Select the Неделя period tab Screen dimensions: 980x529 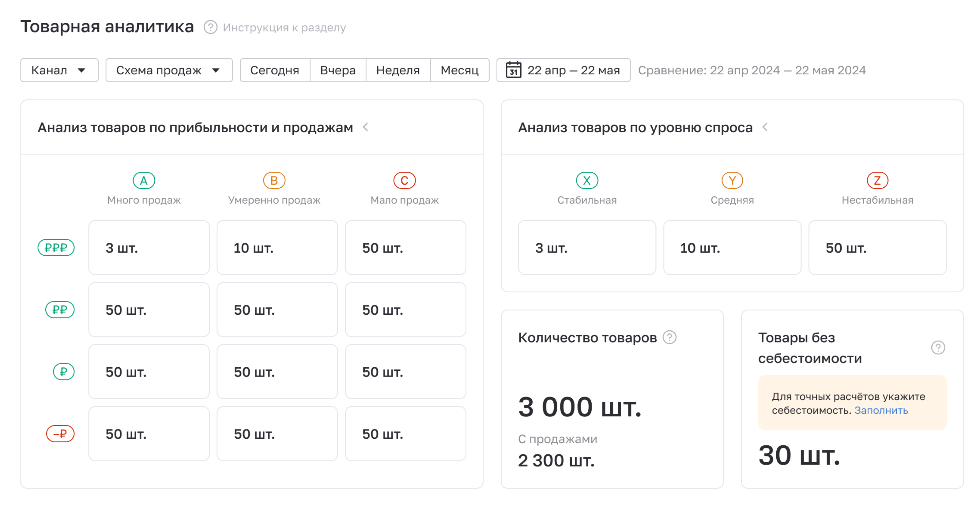click(398, 70)
